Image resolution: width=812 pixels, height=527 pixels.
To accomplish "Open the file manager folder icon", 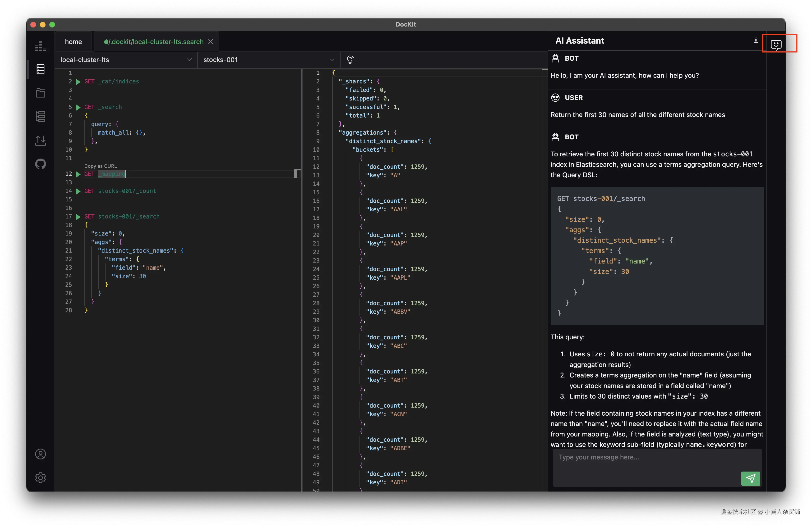I will (x=40, y=93).
